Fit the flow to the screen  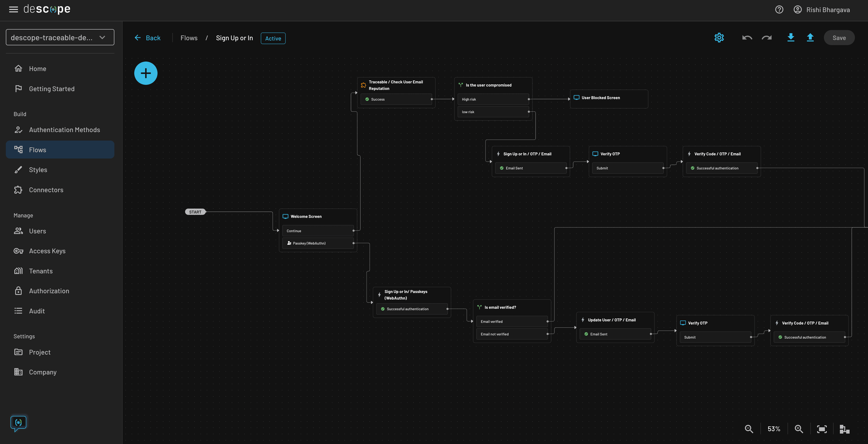pyautogui.click(x=822, y=429)
